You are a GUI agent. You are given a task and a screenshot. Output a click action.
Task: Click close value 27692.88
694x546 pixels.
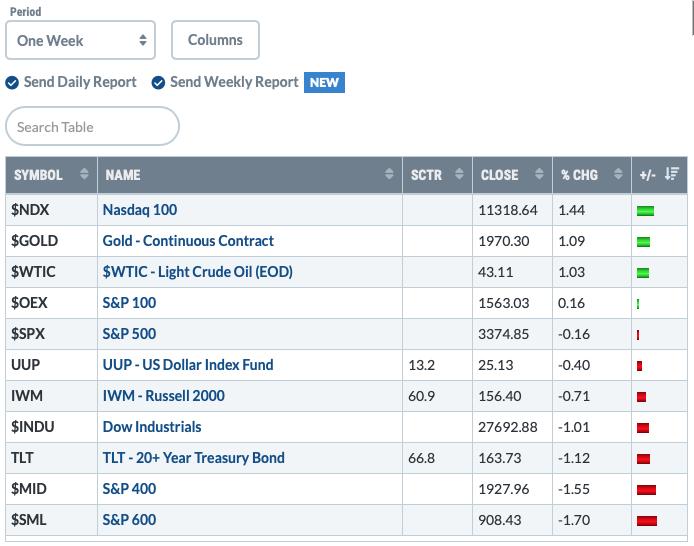[x=508, y=427]
